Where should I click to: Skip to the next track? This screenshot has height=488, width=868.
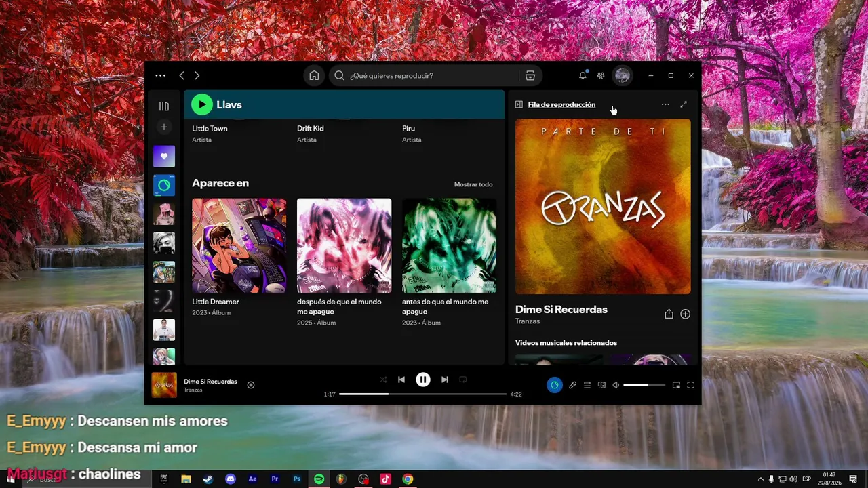click(445, 380)
